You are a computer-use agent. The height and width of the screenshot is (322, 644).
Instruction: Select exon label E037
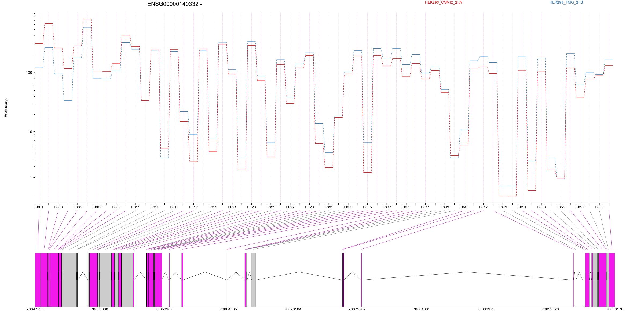point(387,207)
